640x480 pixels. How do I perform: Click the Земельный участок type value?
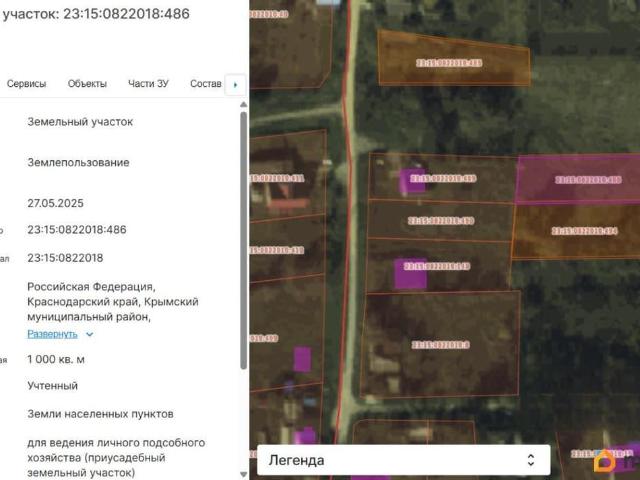tap(80, 122)
